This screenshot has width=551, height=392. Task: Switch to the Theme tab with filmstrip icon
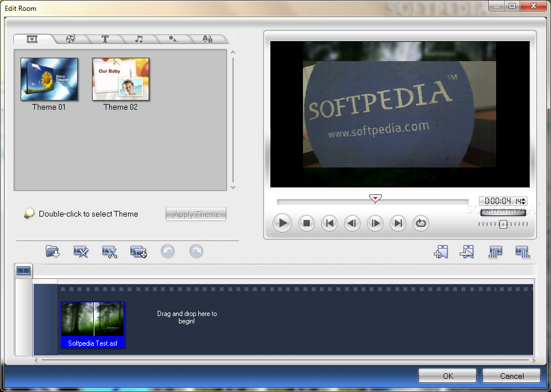pos(33,39)
